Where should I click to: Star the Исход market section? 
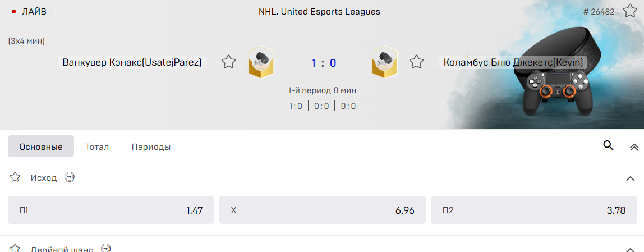(15, 177)
